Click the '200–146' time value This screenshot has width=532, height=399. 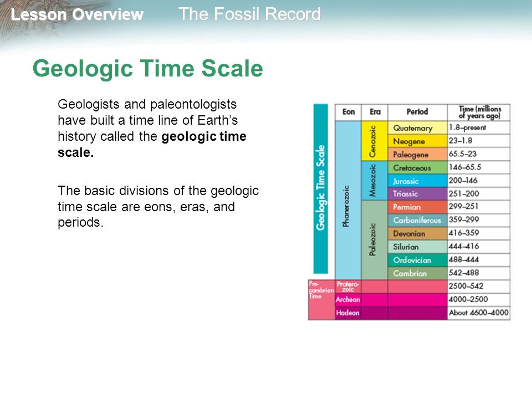pos(463,180)
